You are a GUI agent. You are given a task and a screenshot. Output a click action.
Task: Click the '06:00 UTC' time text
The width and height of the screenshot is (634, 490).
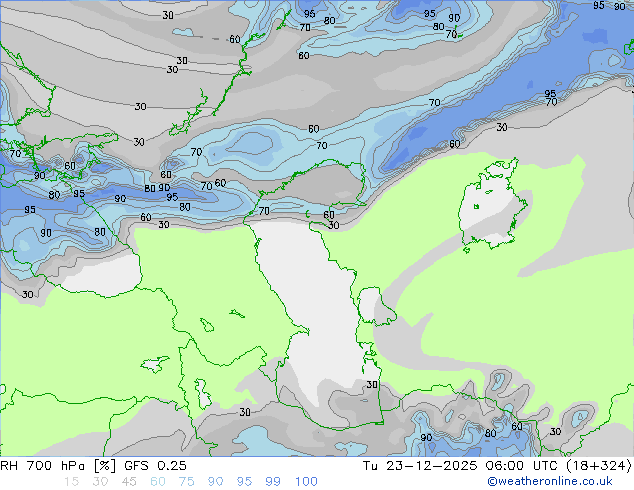(520, 466)
